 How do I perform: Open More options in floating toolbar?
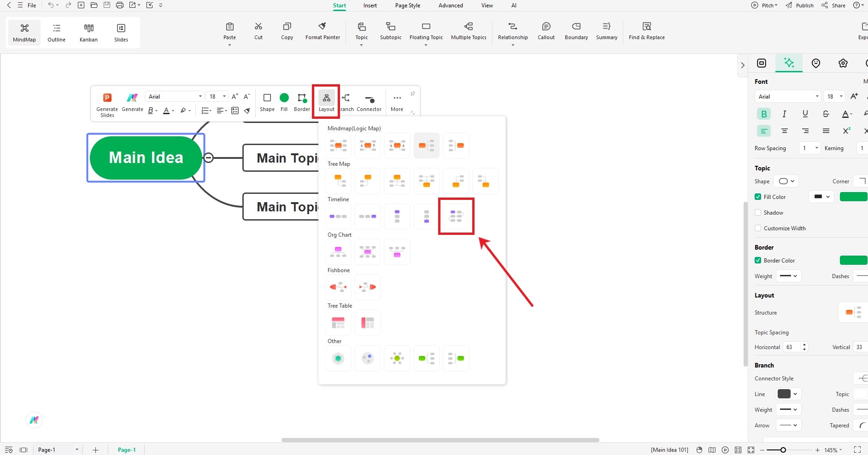pos(397,102)
